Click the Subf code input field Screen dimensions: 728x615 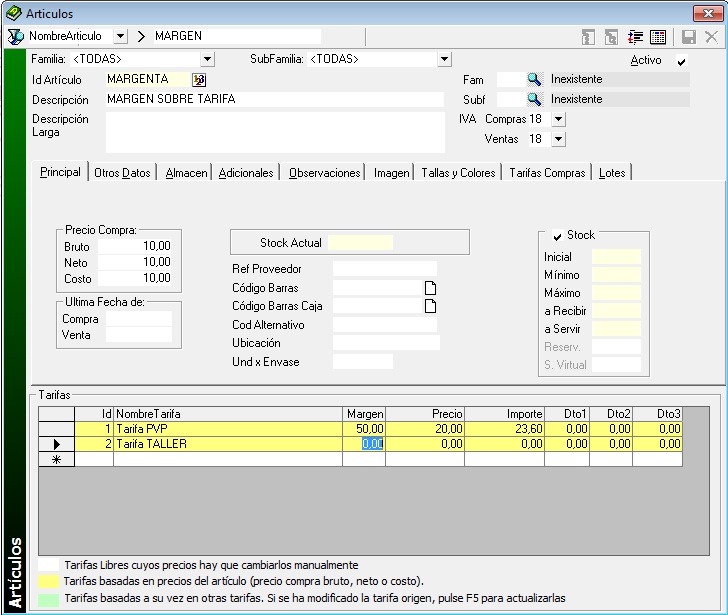[x=511, y=99]
